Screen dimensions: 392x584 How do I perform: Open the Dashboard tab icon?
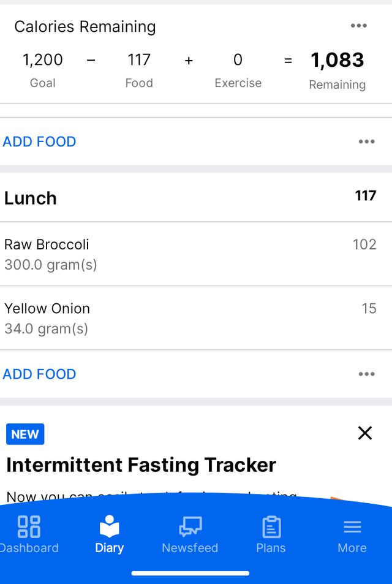pyautogui.click(x=29, y=526)
